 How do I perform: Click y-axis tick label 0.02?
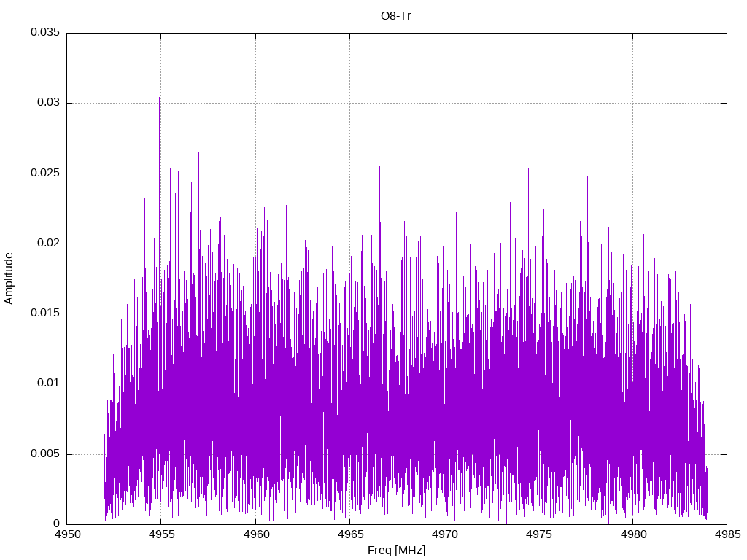point(49,243)
